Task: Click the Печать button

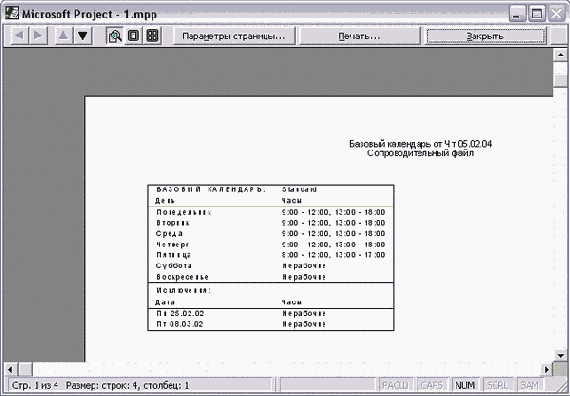Action: [x=359, y=36]
